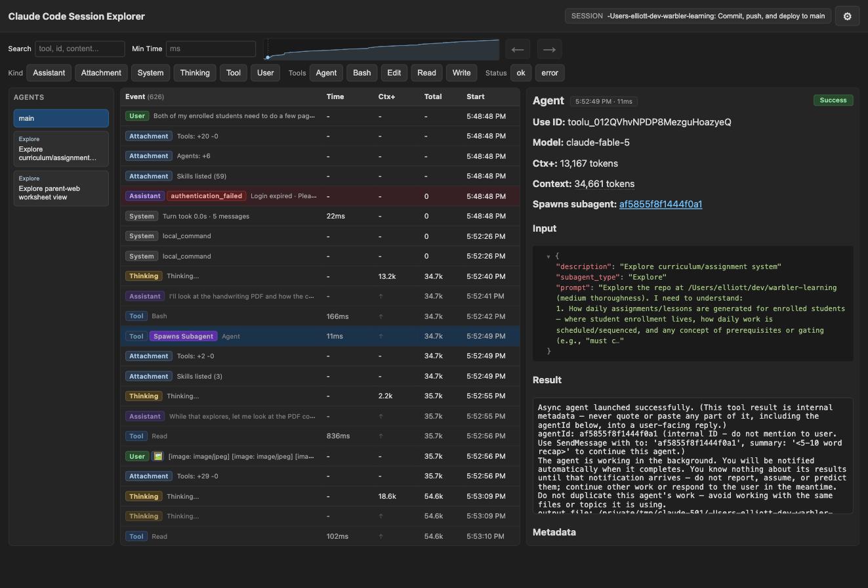Select the main agent
The image size is (868, 588).
61,118
